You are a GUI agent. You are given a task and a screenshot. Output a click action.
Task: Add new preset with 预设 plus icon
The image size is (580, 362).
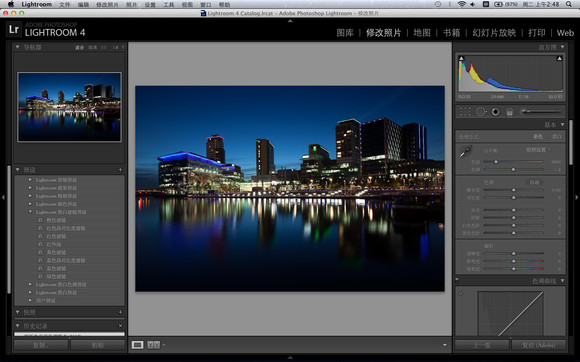[x=120, y=170]
